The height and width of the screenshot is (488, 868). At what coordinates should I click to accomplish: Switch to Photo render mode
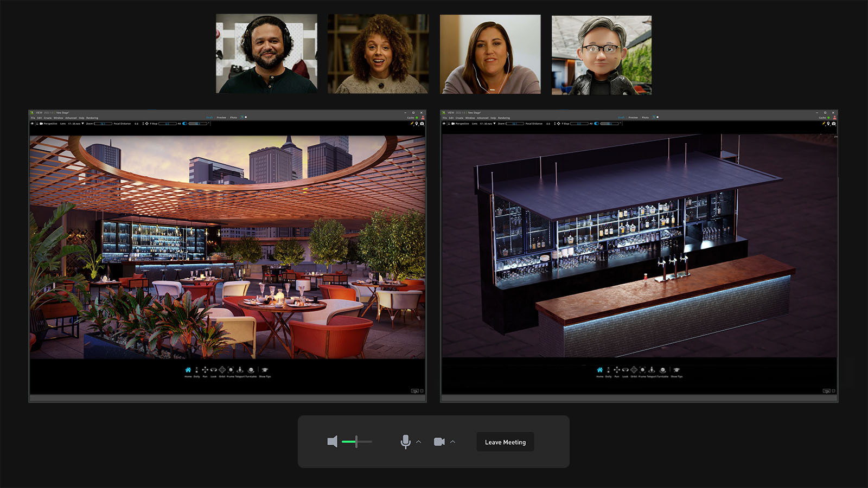click(233, 118)
